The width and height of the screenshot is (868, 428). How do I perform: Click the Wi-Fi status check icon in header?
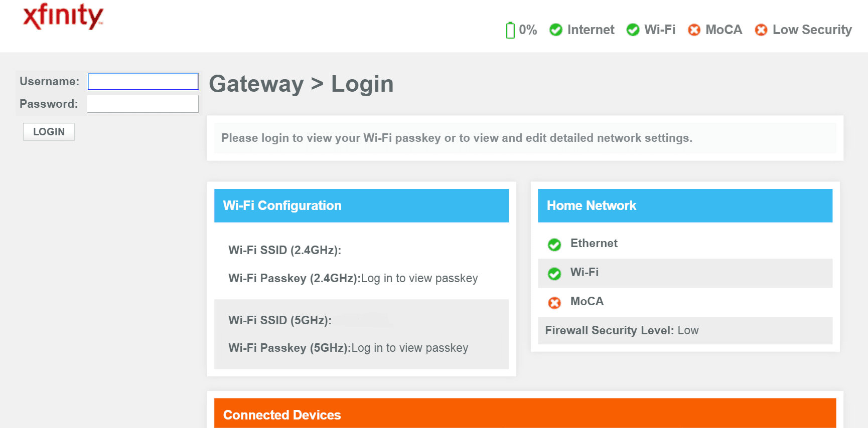point(633,30)
